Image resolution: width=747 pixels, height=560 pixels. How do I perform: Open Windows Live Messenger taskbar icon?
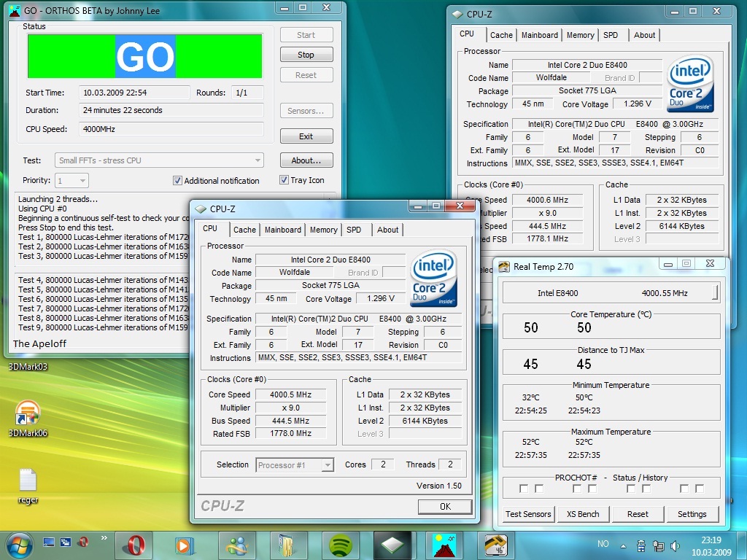[237, 545]
